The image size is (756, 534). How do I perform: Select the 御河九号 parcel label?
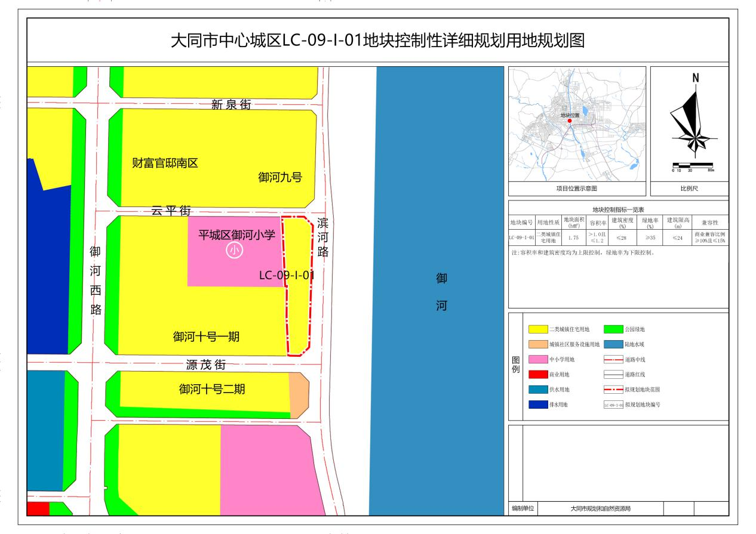pos(280,177)
